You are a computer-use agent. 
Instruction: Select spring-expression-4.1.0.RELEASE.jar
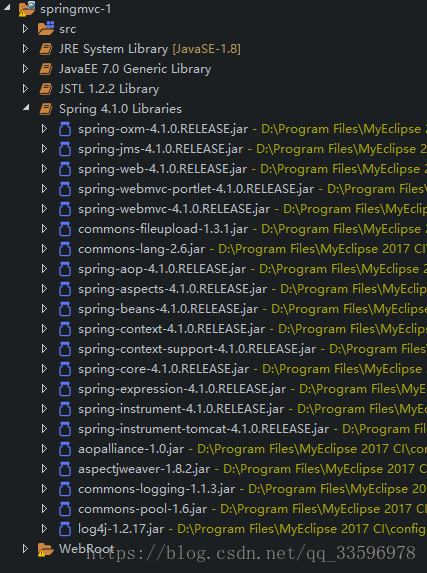tap(182, 389)
